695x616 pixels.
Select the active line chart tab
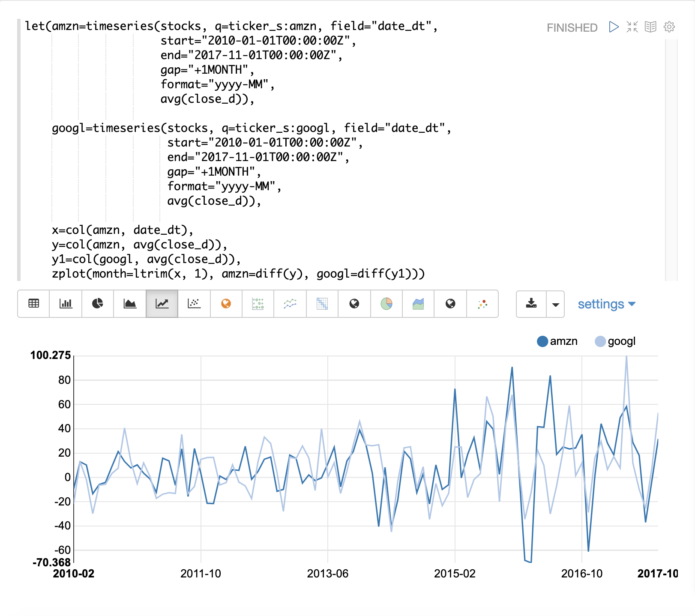[x=162, y=304]
